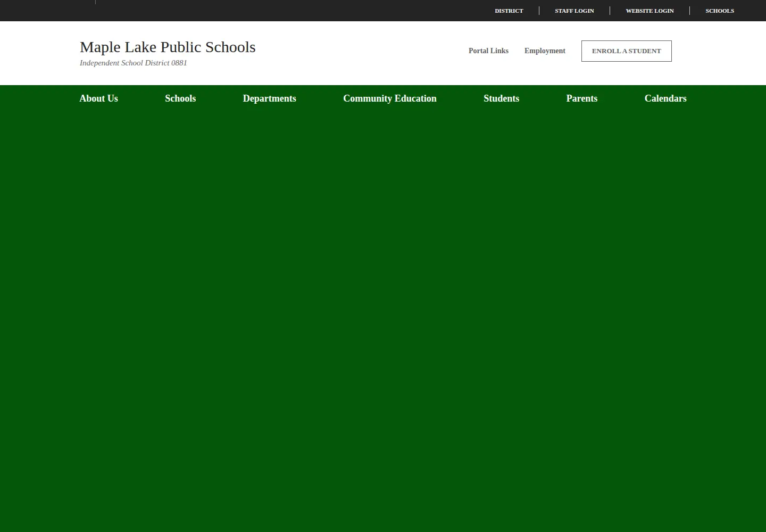This screenshot has height=532, width=766.
Task: Click Independent School District 0881 subtitle
Action: [134, 63]
